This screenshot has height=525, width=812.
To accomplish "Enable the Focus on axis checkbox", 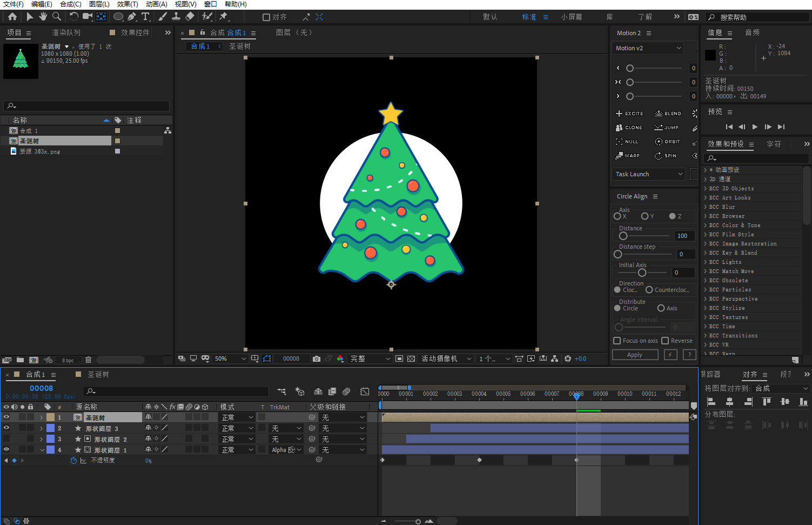I will pyautogui.click(x=617, y=341).
